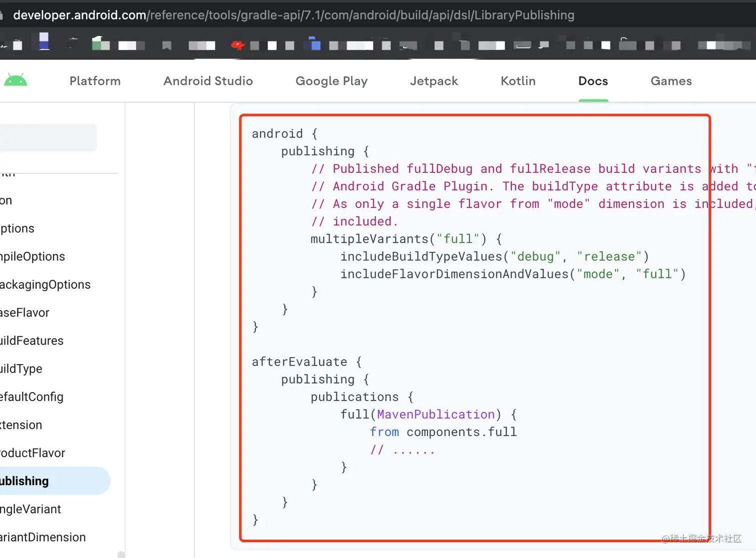This screenshot has width=756, height=558.
Task: Open the Android Studio tab
Action: (208, 81)
